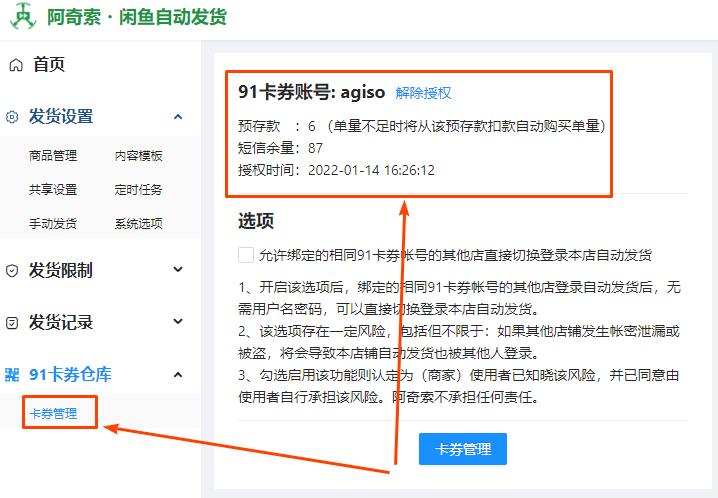Expand the 发货限制 section chevron
The width and height of the screenshot is (718, 498).
point(178,269)
